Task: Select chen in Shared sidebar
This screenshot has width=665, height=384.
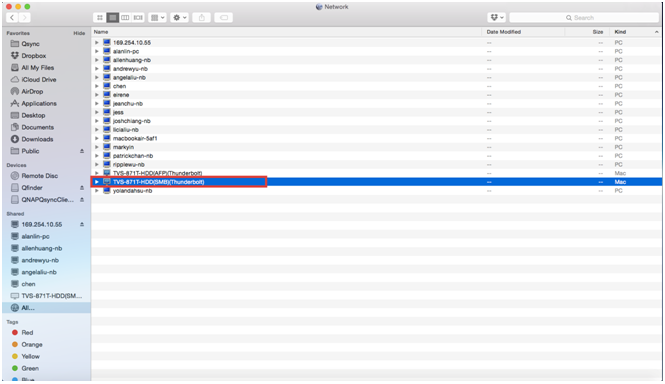Action: click(x=28, y=284)
